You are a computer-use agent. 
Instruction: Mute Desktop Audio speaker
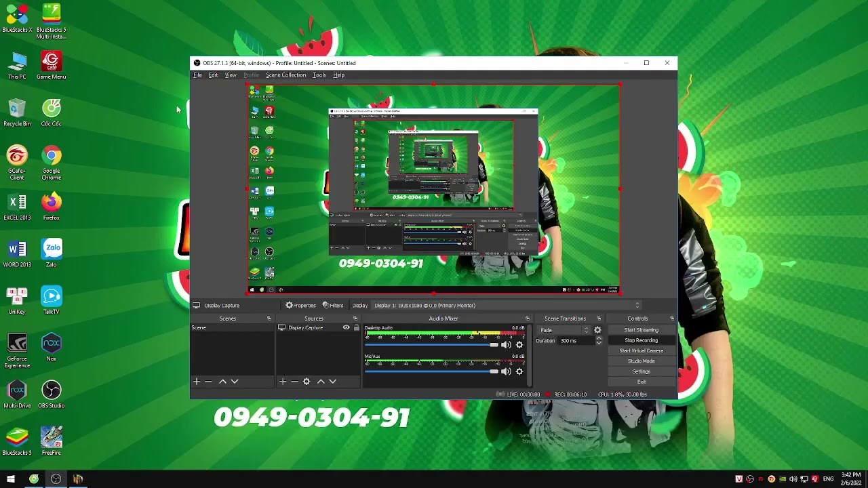(x=506, y=345)
